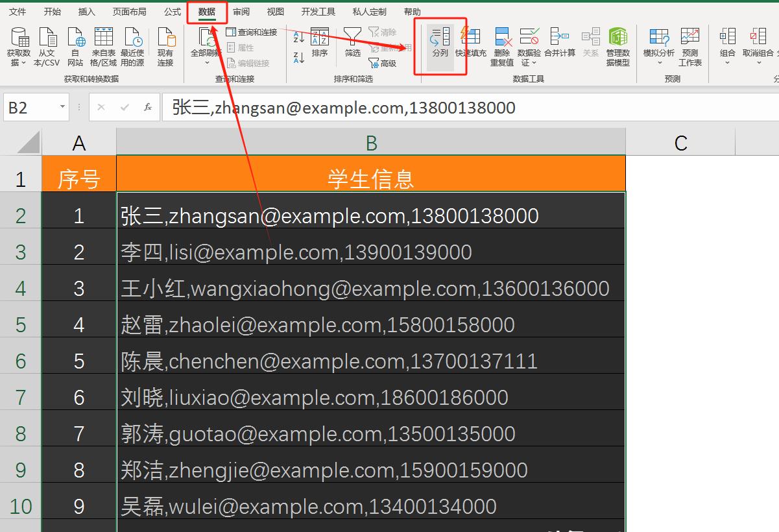779x532 pixels.
Task: Toggle 筛选 (Filter) funnel
Action: (352, 43)
